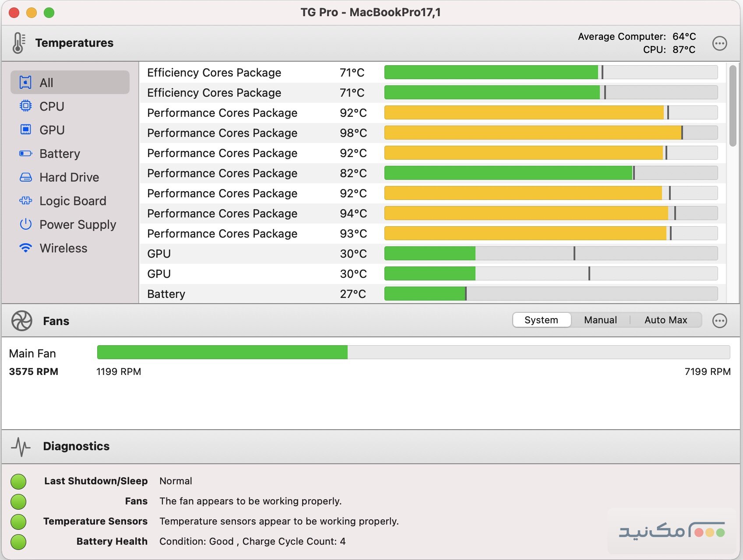Enable Auto Max fan mode
Image resolution: width=743 pixels, height=560 pixels.
point(666,320)
